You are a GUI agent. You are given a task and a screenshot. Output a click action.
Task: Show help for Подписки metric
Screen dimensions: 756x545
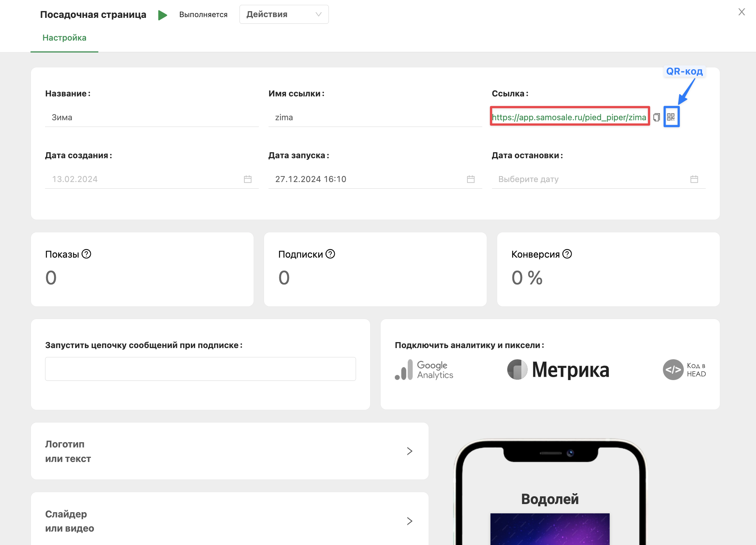pos(330,254)
